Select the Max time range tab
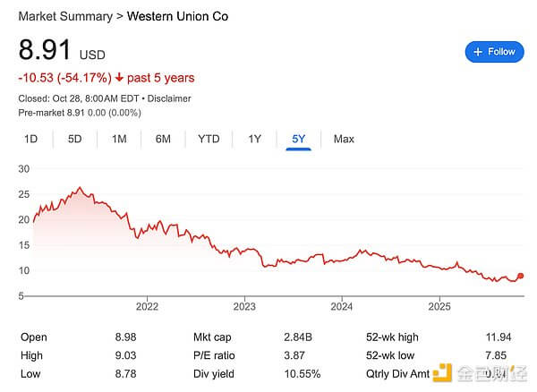 [344, 139]
